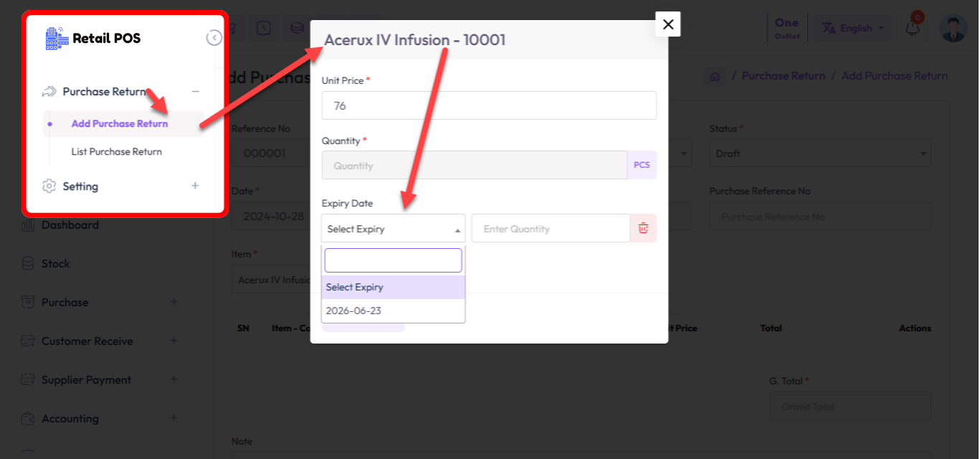This screenshot has width=980, height=459.
Task: Open List Purchase Return menu item
Action: pyautogui.click(x=116, y=151)
